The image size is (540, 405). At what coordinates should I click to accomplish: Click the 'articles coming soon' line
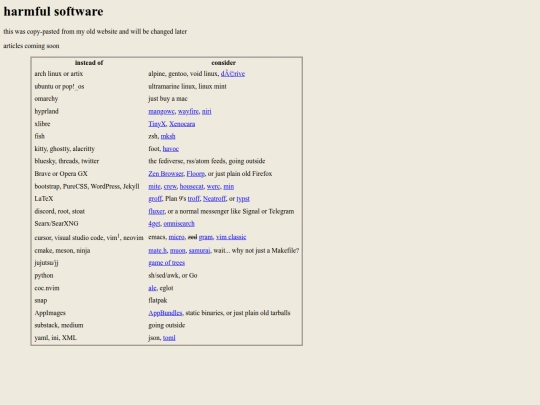31,46
